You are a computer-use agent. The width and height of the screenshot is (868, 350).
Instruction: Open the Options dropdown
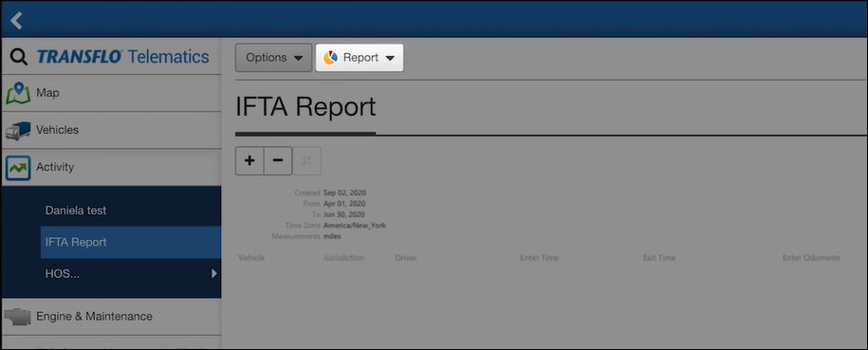click(x=274, y=58)
